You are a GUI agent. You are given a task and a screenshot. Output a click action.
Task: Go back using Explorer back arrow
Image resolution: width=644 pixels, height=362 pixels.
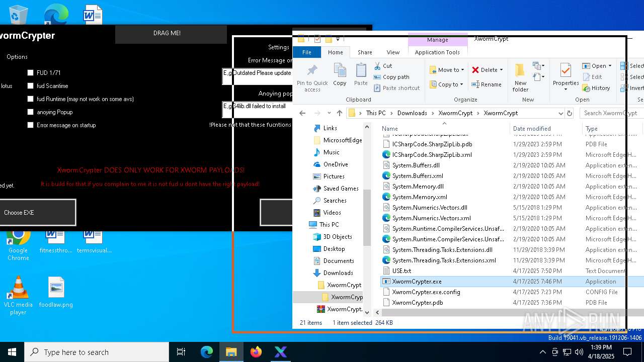click(302, 113)
